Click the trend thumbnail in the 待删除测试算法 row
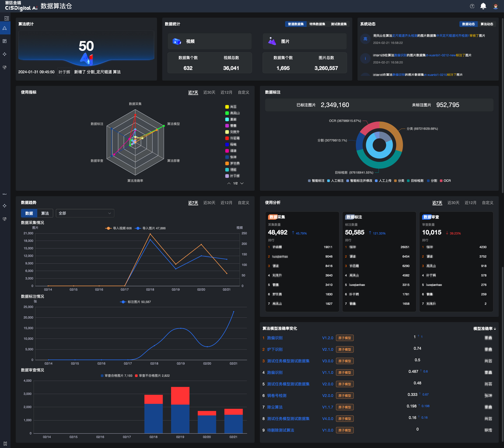 (x=488, y=430)
